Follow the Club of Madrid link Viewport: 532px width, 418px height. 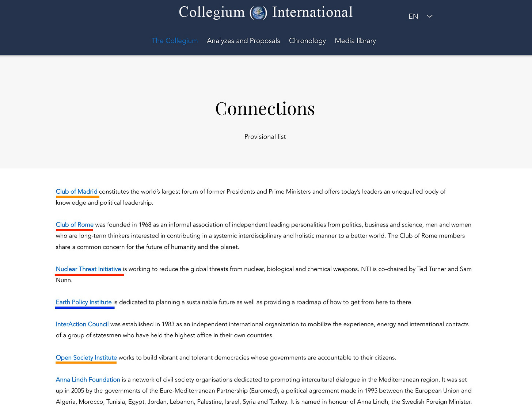click(x=77, y=191)
